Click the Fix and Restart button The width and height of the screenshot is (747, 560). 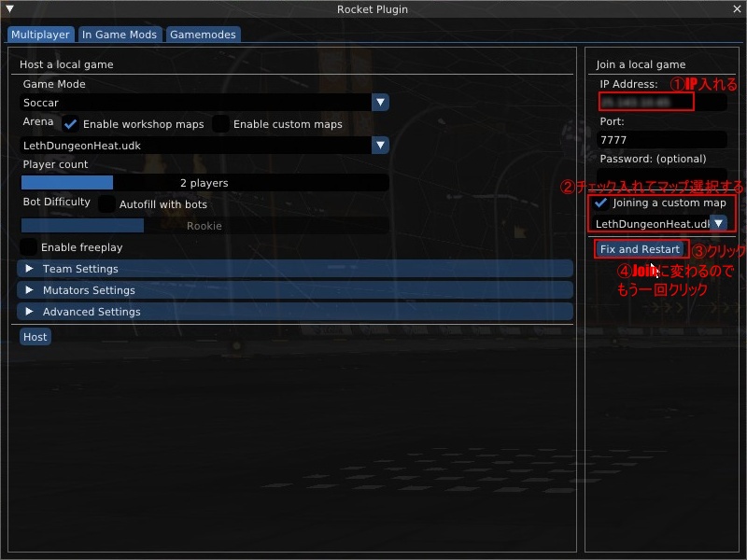(x=640, y=249)
